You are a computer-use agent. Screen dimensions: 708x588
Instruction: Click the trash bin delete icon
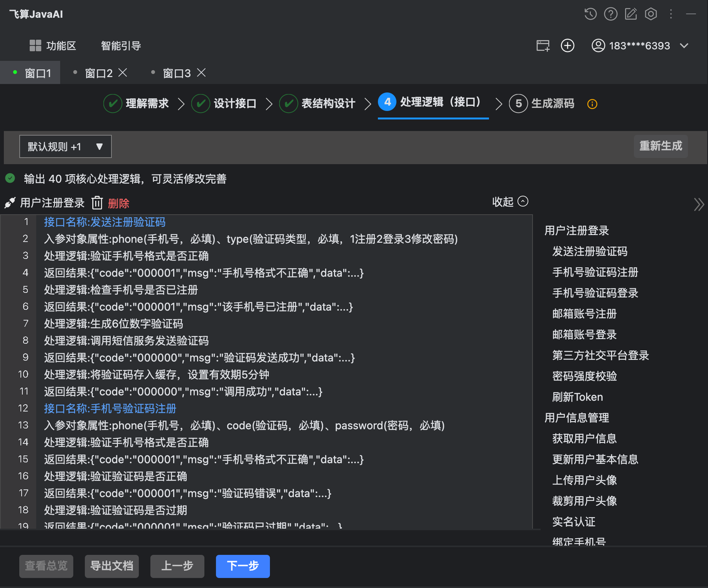pos(97,203)
